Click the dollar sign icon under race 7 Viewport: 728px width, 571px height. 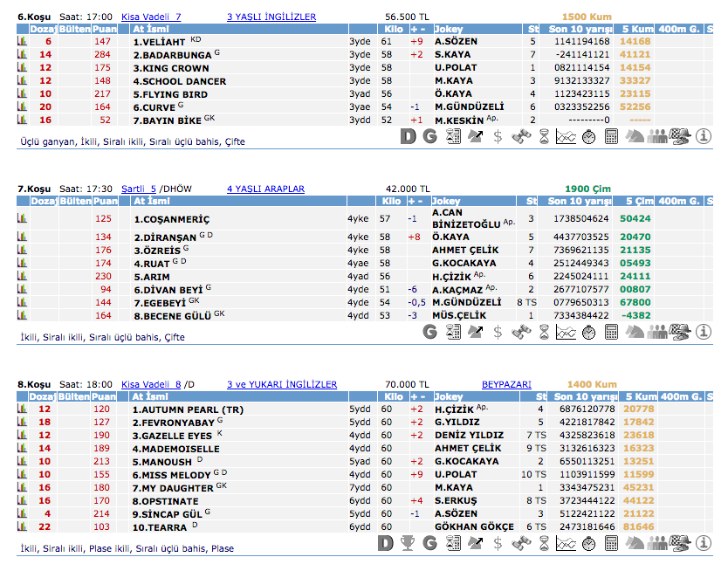point(498,332)
